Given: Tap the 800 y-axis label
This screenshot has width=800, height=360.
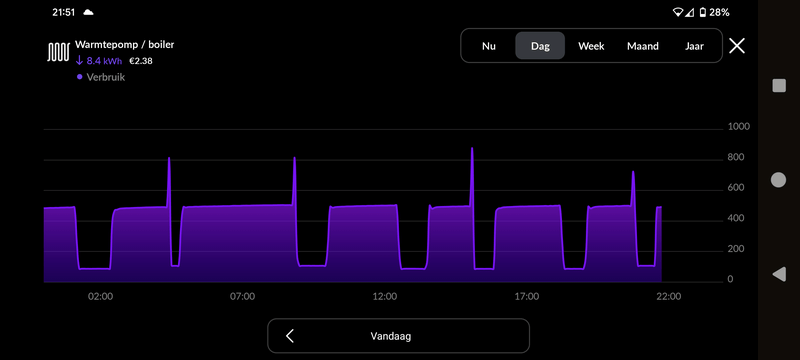Looking at the screenshot, I should (x=736, y=157).
